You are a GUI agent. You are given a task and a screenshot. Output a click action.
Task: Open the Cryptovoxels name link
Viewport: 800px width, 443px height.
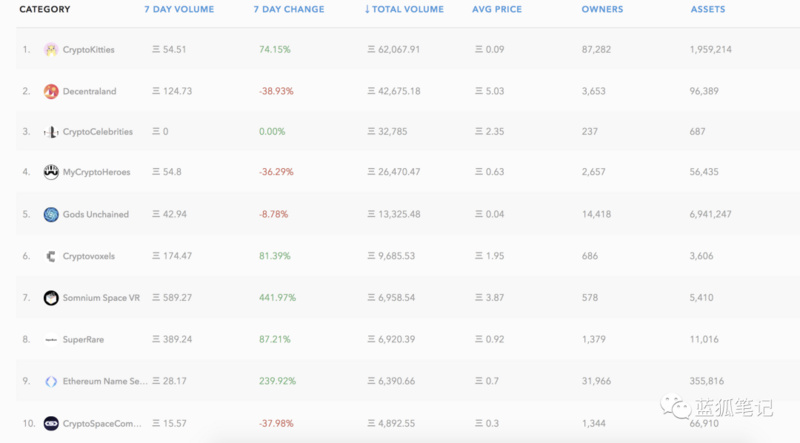[x=88, y=256]
